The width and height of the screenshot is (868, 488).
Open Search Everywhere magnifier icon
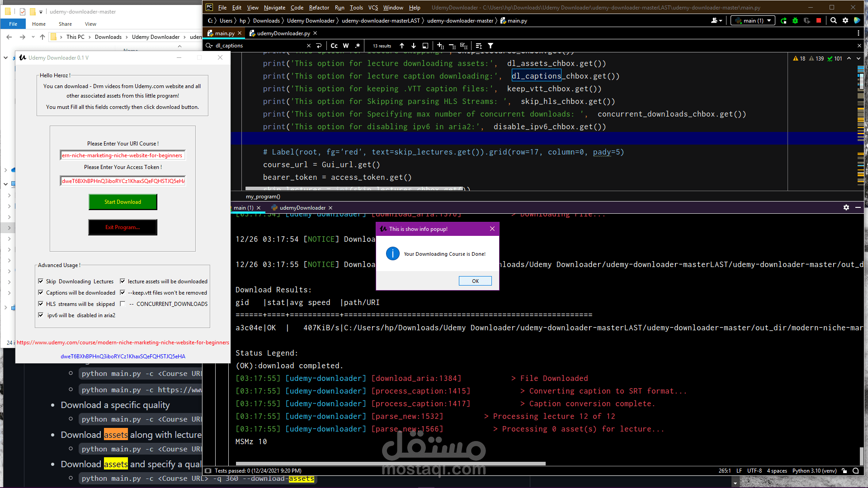click(833, 20)
